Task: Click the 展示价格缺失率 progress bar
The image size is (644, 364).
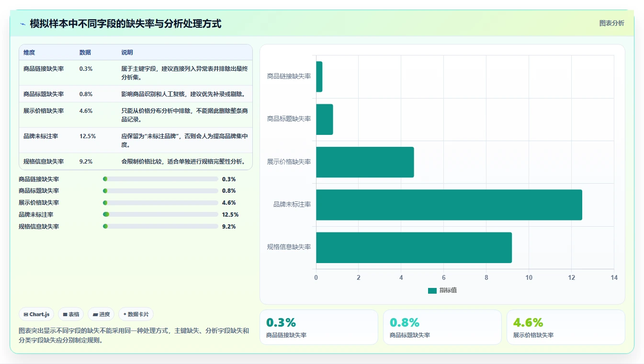Action: pyautogui.click(x=160, y=203)
